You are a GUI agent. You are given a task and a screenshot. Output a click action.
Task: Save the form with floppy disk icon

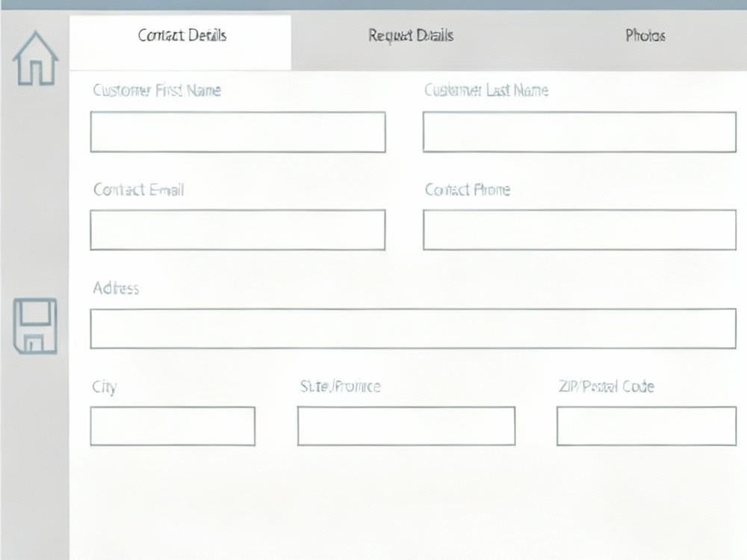[35, 326]
